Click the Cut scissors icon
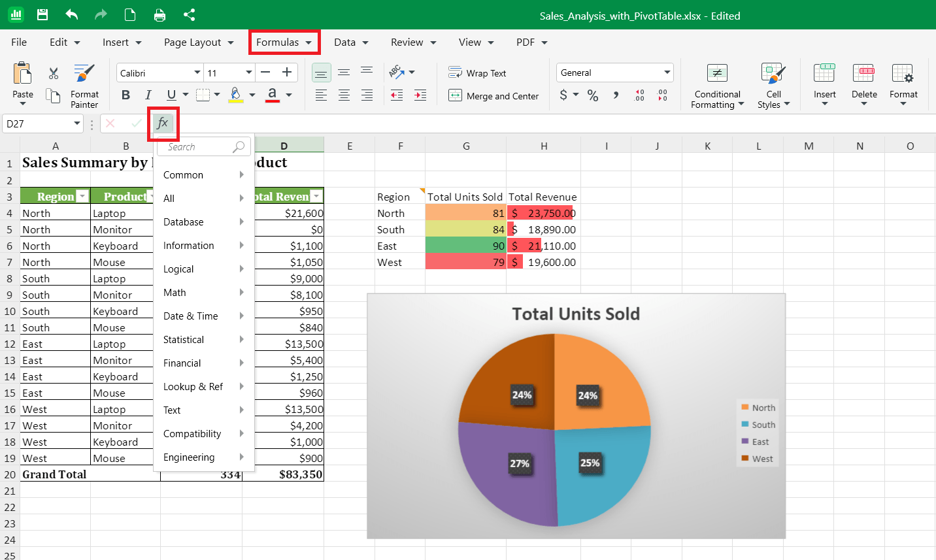This screenshot has height=560, width=936. pos(54,73)
